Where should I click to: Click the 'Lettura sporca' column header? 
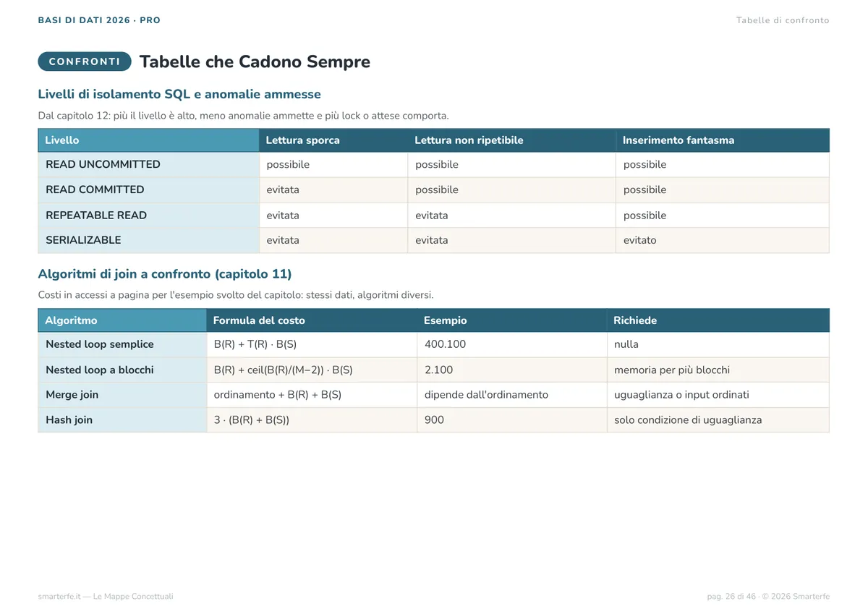click(x=333, y=140)
